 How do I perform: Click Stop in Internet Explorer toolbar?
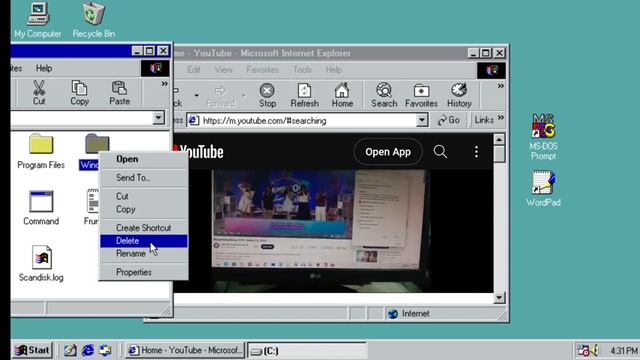(x=267, y=95)
